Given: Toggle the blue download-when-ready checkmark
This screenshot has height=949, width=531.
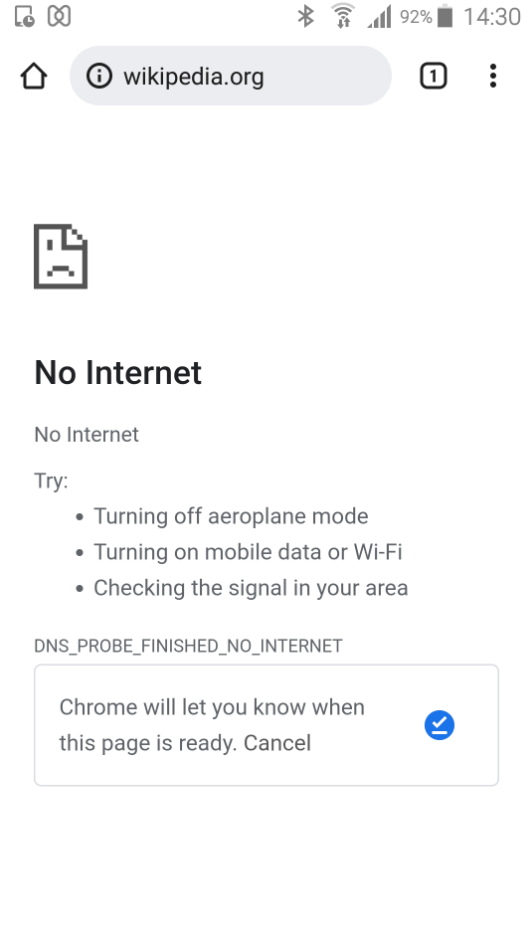Looking at the screenshot, I should (x=440, y=725).
